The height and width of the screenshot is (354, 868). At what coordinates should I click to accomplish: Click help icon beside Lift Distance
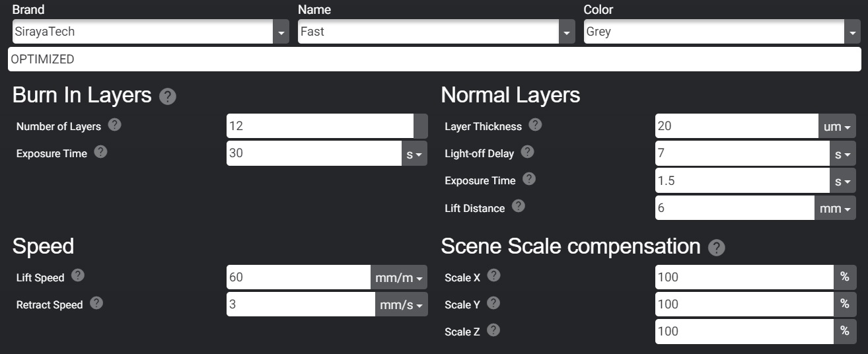pyautogui.click(x=519, y=206)
